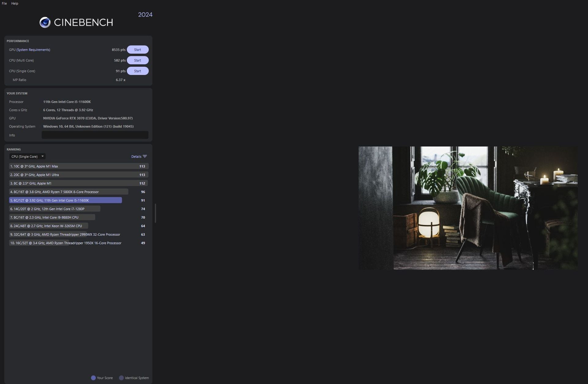Viewport: 588px width, 384px height.
Task: Start the CPU Multi Core benchmark
Action: pyautogui.click(x=138, y=60)
